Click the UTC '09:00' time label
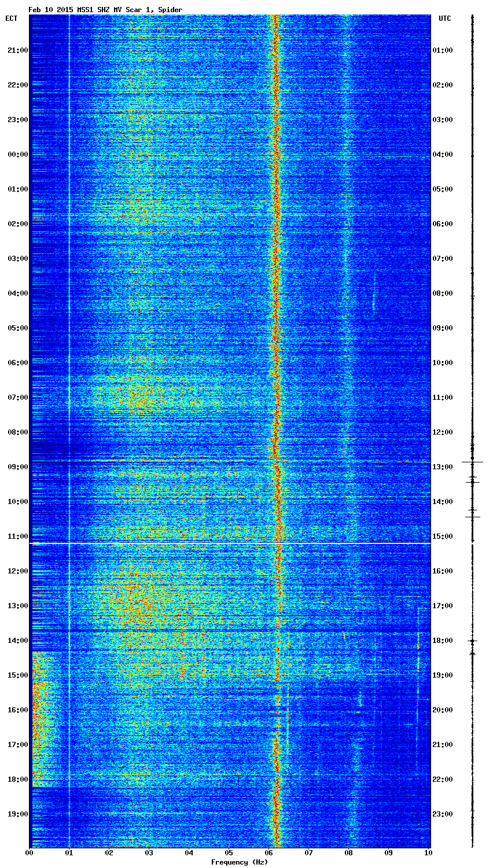 coord(443,328)
